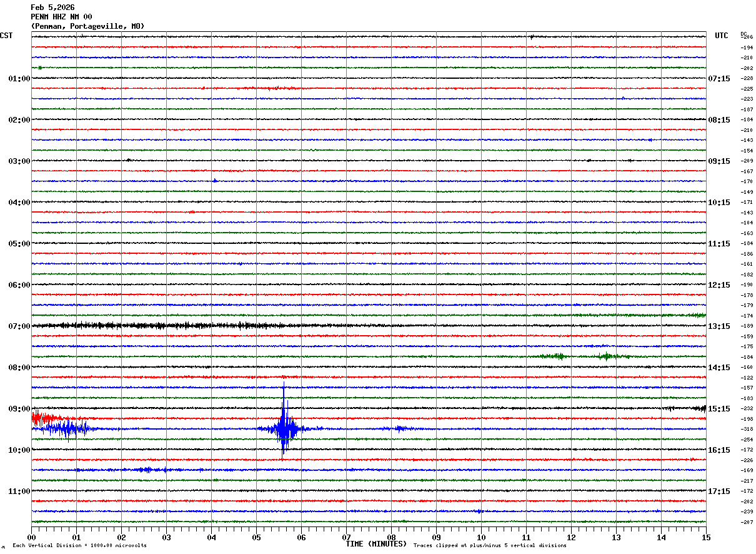The height and width of the screenshot is (554, 756).
Task: Select the 06:00 CST time label
Action: [x=19, y=285]
